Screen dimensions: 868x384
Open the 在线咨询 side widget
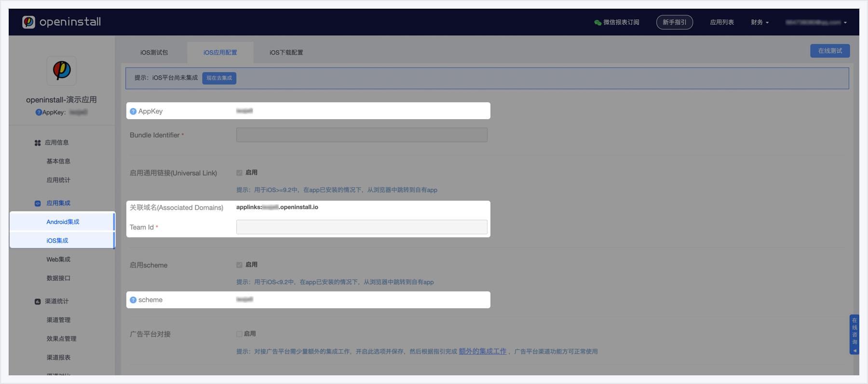(854, 334)
